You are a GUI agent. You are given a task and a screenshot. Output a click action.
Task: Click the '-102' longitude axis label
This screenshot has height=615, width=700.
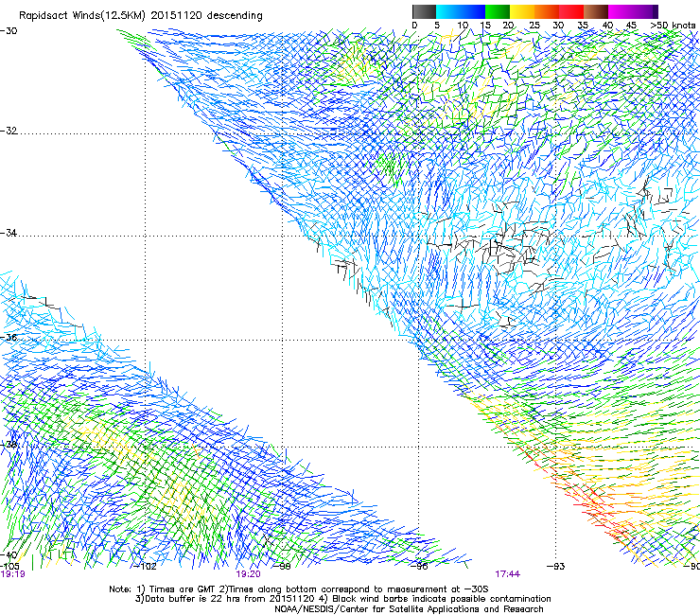pyautogui.click(x=145, y=567)
